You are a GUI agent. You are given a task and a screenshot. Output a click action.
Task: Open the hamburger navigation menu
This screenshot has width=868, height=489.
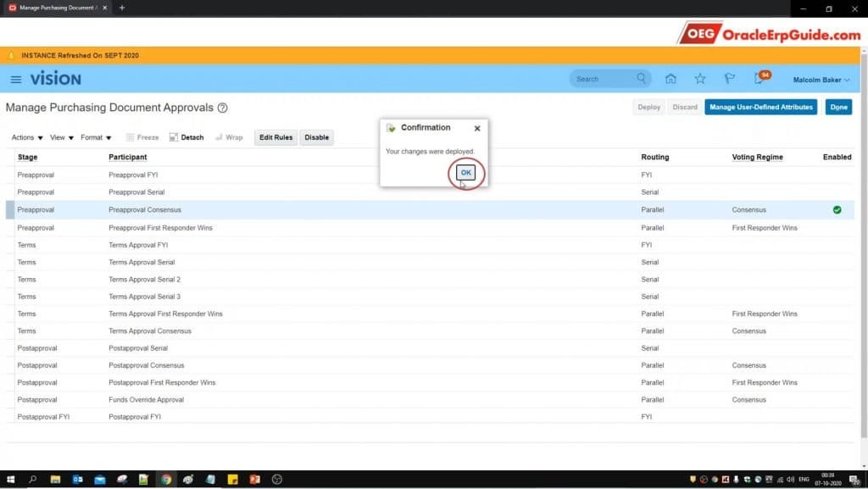pyautogui.click(x=15, y=79)
